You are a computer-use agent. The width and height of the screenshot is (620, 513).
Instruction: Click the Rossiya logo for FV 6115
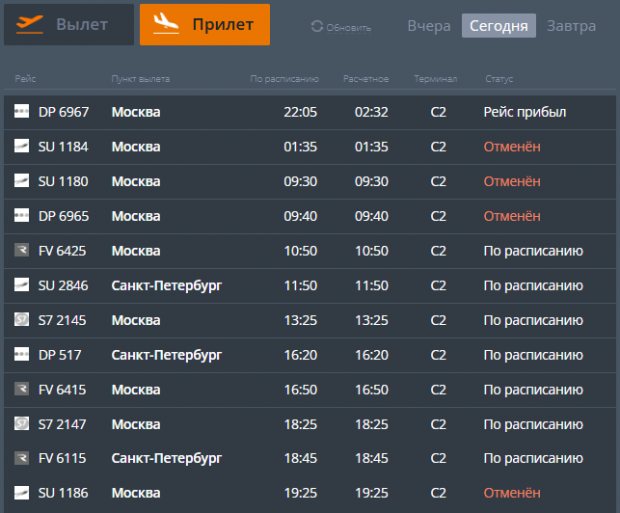(x=22, y=458)
